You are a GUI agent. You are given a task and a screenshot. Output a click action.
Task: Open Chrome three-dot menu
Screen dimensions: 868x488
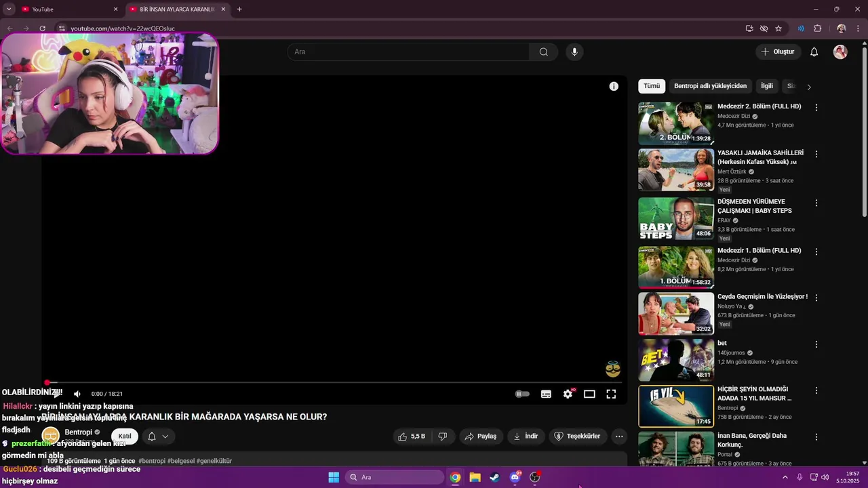click(x=859, y=28)
